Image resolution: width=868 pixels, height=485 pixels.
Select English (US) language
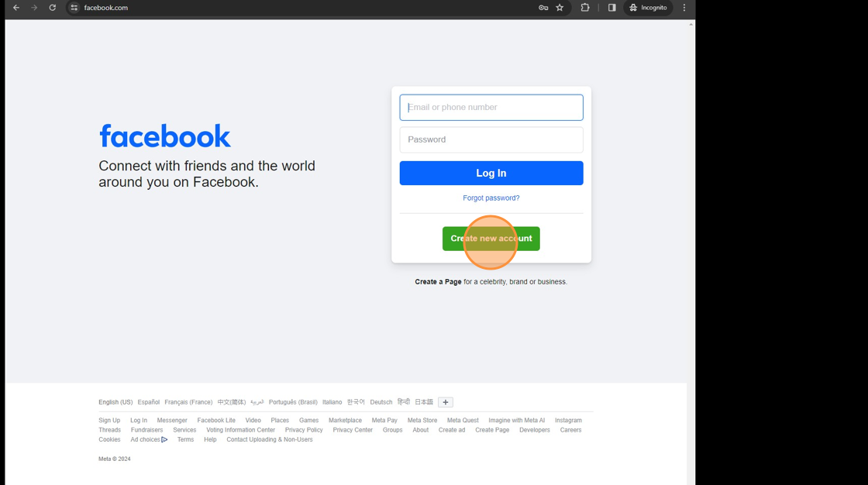[115, 403]
